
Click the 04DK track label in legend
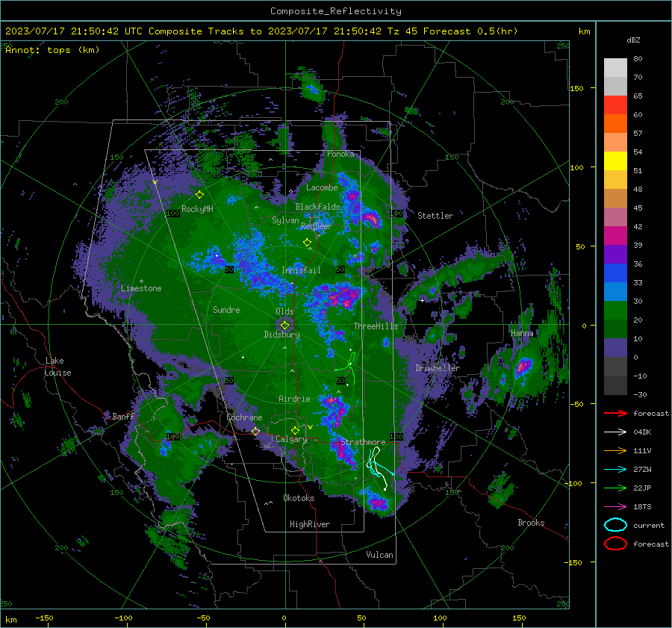point(642,432)
